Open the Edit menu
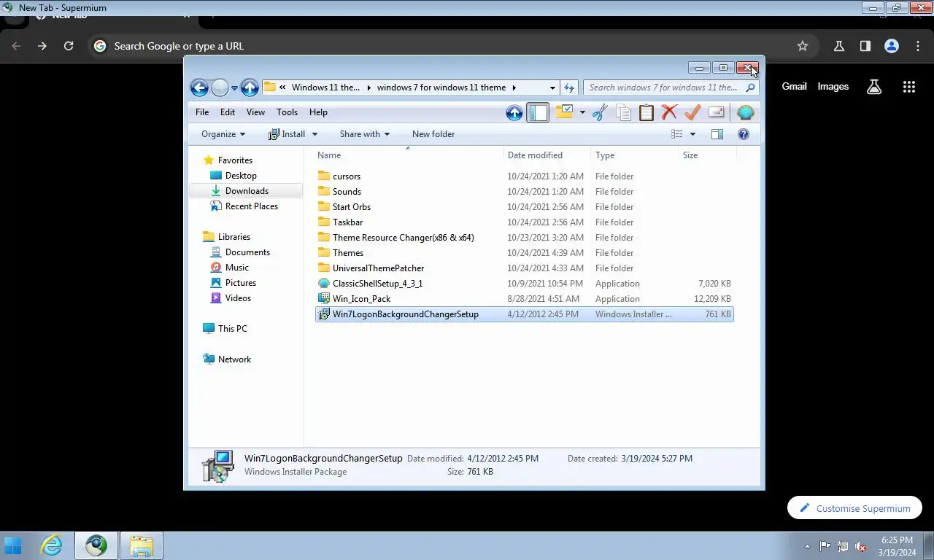934x560 pixels. [228, 112]
